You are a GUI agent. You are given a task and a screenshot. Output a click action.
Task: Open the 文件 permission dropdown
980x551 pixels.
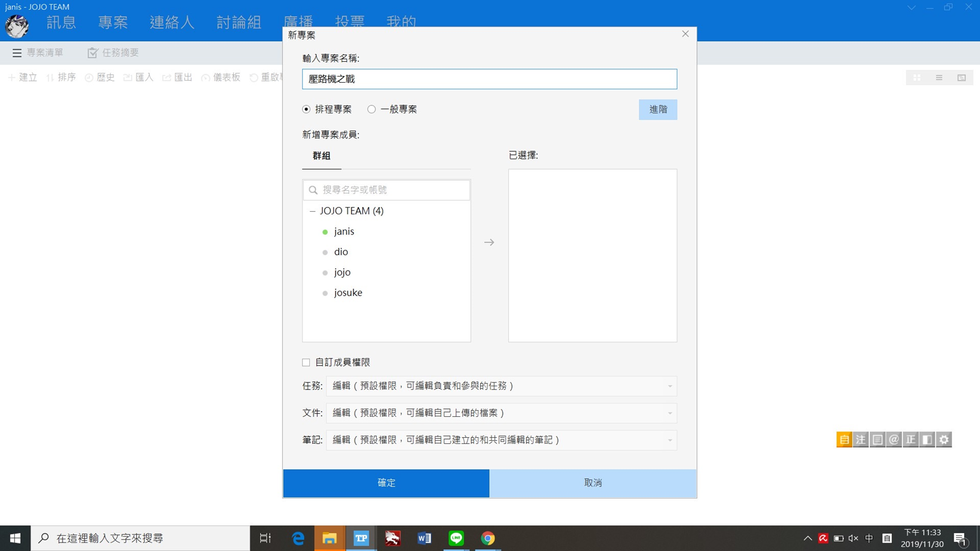click(x=501, y=413)
